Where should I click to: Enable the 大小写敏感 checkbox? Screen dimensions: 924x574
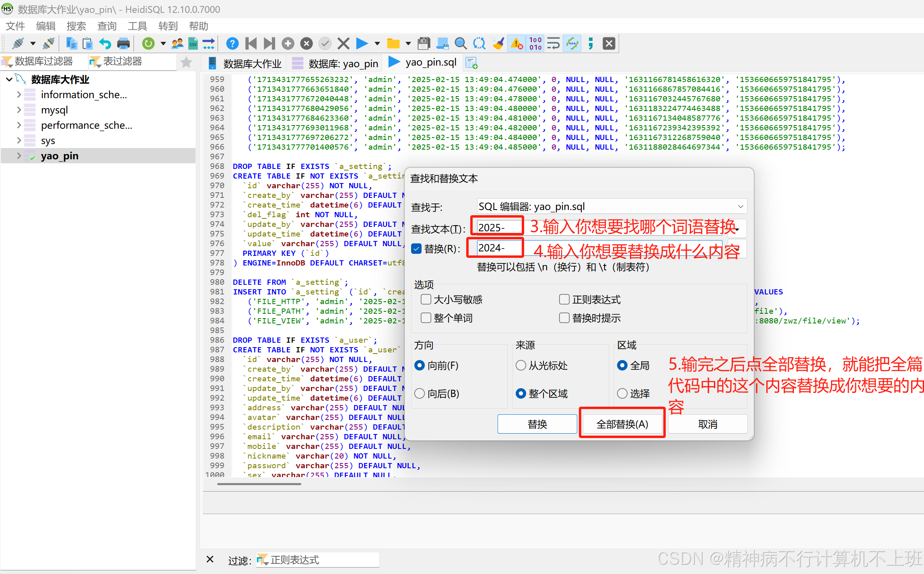(x=426, y=299)
